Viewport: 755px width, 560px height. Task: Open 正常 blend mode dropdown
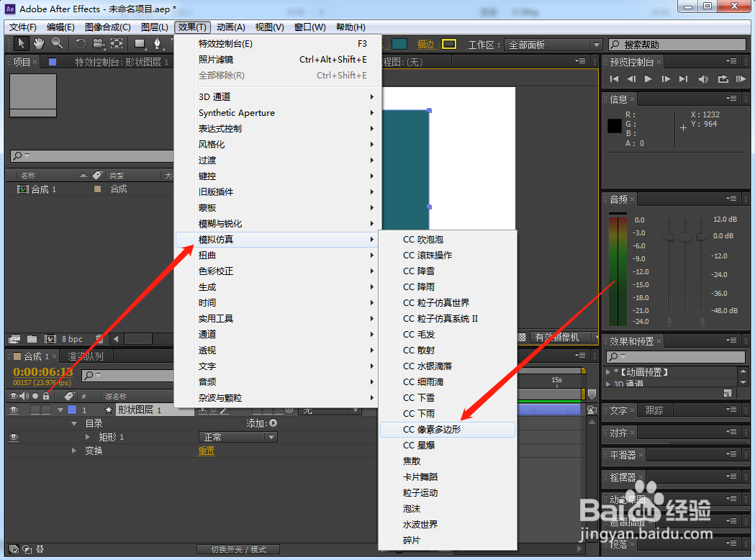tap(238, 437)
